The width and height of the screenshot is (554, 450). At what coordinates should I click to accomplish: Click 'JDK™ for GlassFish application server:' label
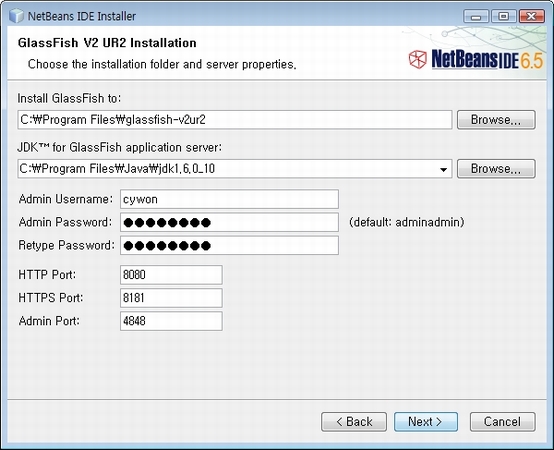tap(120, 147)
